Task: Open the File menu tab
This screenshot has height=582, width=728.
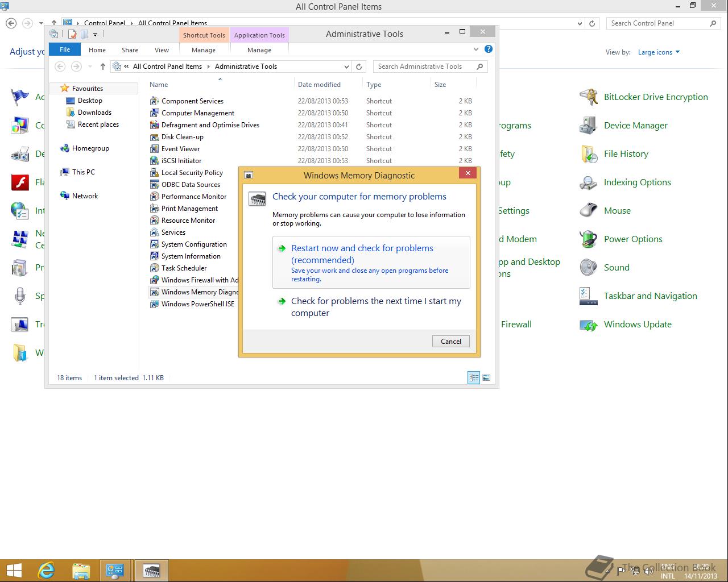Action: pyautogui.click(x=65, y=49)
